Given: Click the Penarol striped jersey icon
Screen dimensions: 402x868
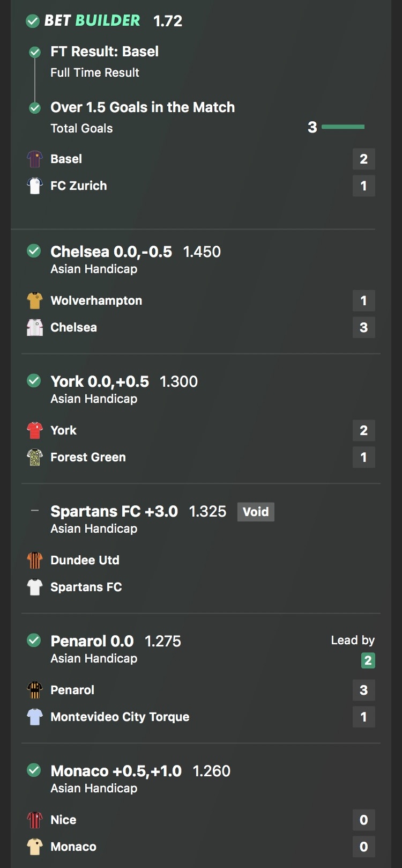Looking at the screenshot, I should [35, 690].
